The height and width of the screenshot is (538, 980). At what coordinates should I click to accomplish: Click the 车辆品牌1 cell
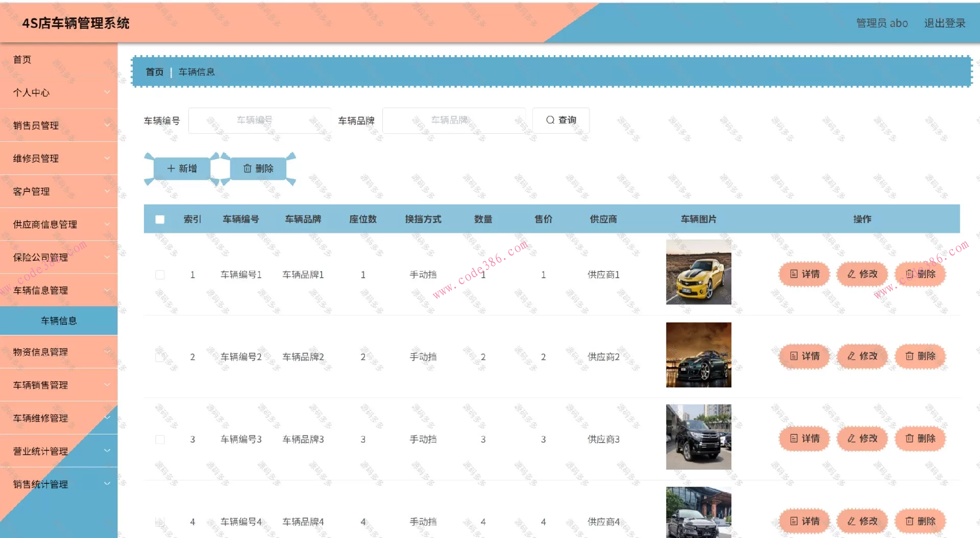303,275
